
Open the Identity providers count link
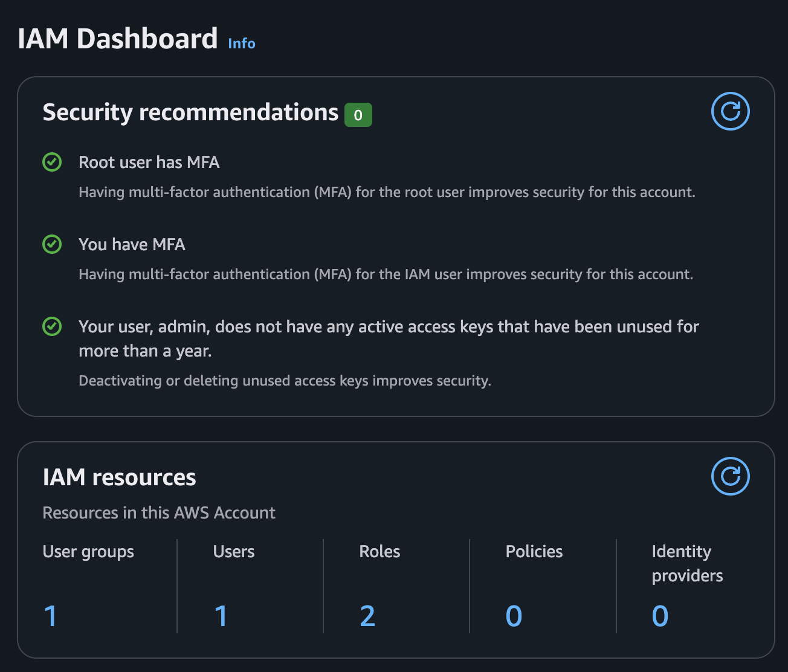pyautogui.click(x=660, y=616)
